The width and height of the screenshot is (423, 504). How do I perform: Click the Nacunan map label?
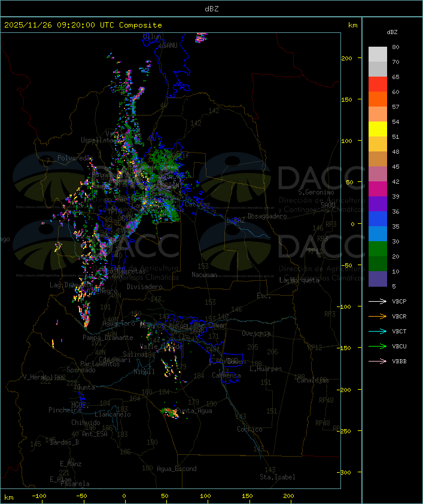point(204,275)
